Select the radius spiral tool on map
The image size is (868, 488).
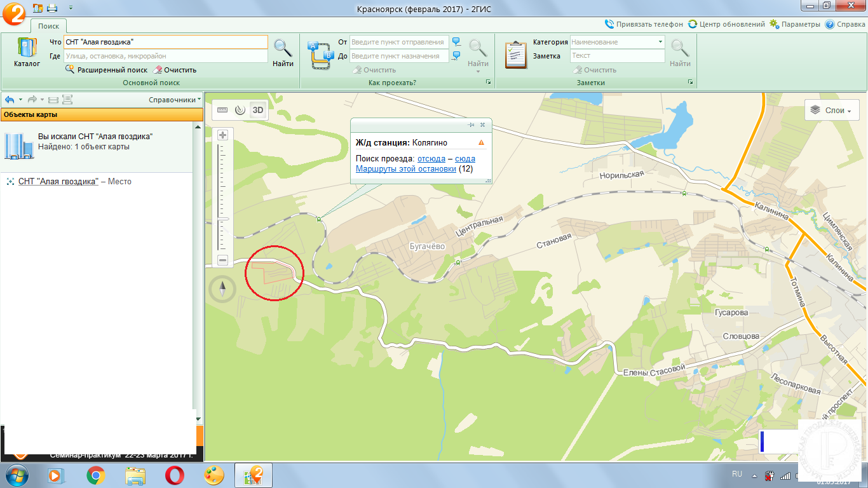240,110
